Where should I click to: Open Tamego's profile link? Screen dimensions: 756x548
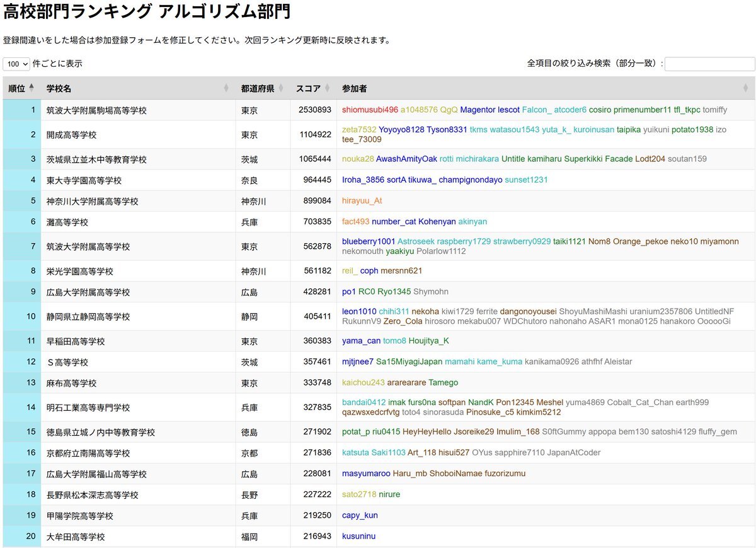tap(444, 382)
